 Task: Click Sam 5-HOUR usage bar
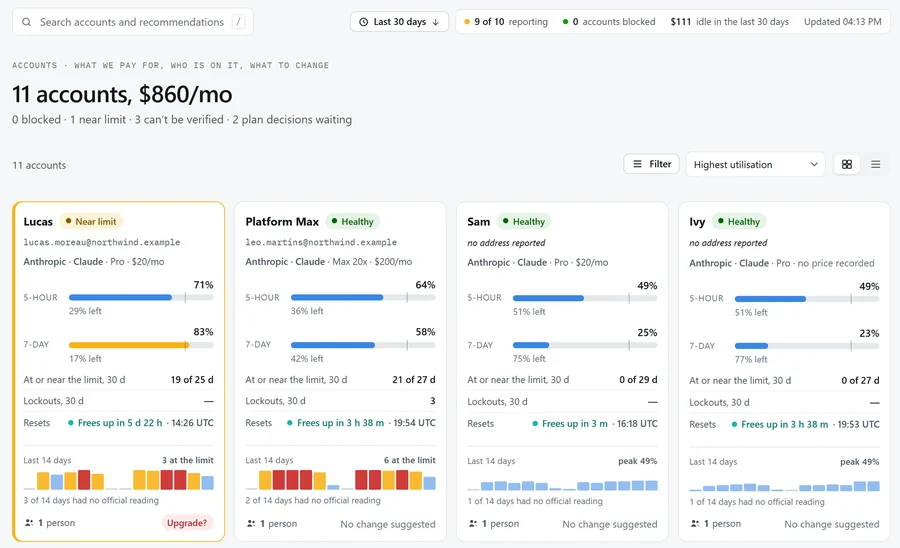(x=585, y=298)
